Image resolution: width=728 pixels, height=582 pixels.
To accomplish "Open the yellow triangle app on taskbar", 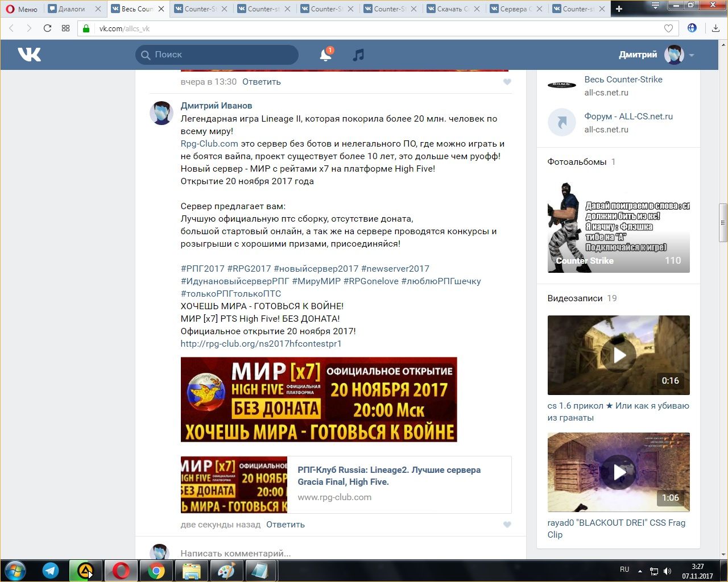I will tap(85, 571).
